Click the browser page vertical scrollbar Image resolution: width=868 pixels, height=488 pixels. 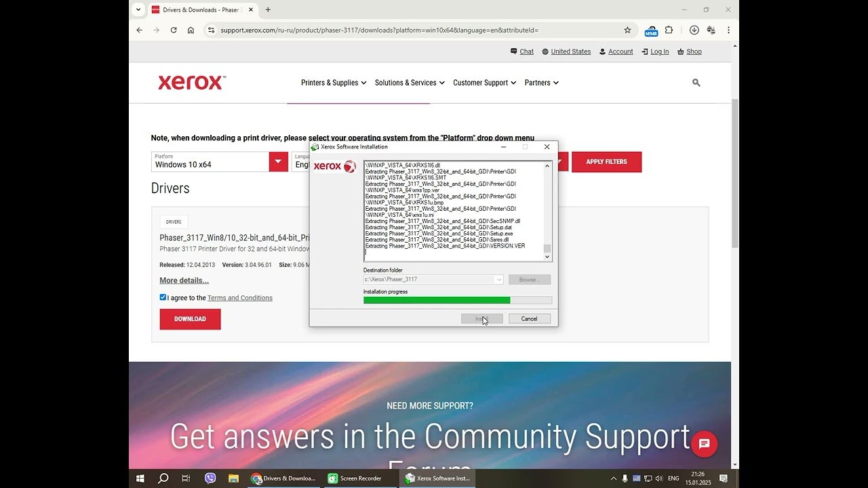[735, 173]
